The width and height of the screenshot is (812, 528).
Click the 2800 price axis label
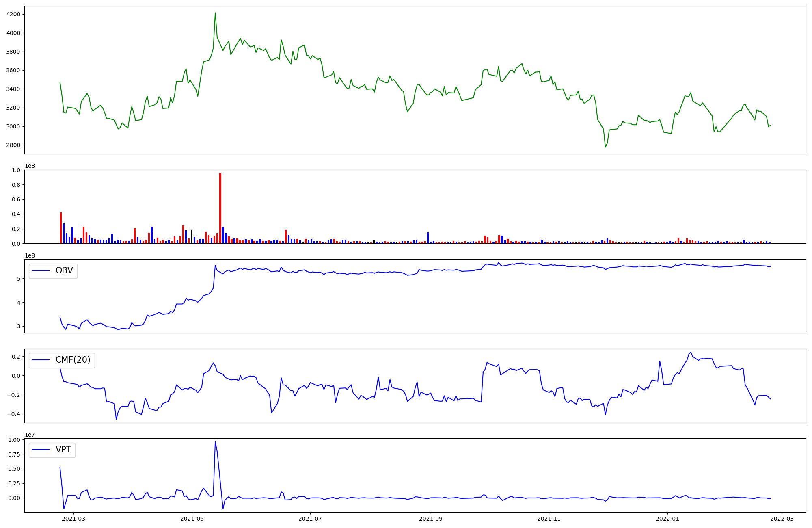[14, 145]
